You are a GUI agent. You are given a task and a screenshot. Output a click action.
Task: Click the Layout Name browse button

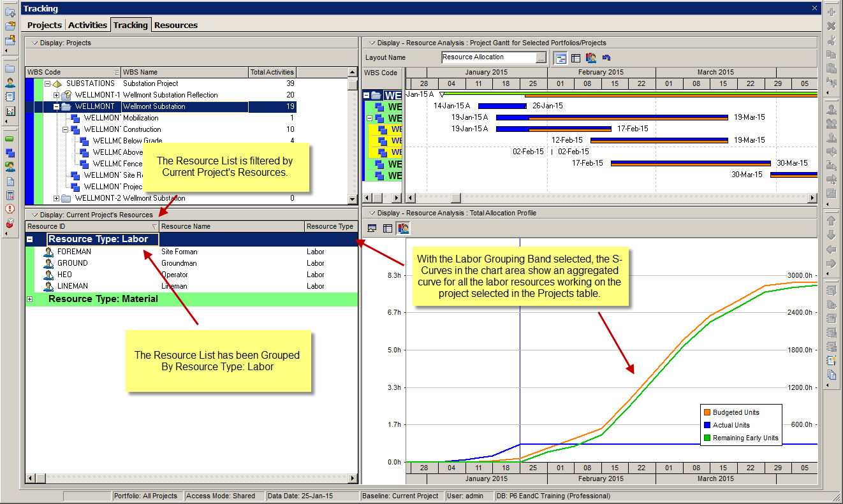(x=541, y=58)
